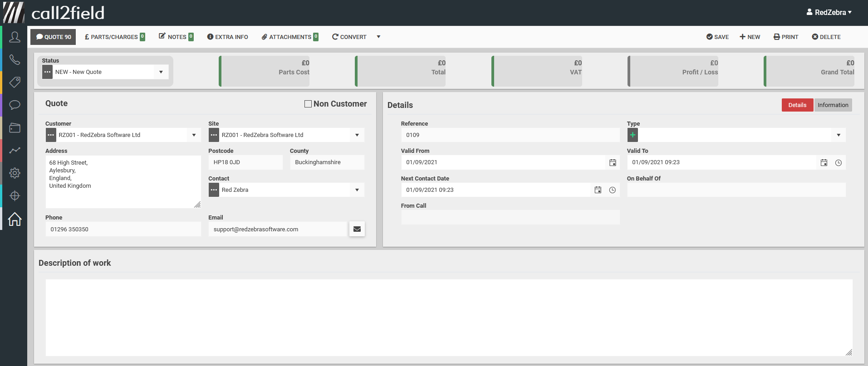Open the Valid From calendar picker
Viewport: 868px width, 366px height.
(613, 162)
